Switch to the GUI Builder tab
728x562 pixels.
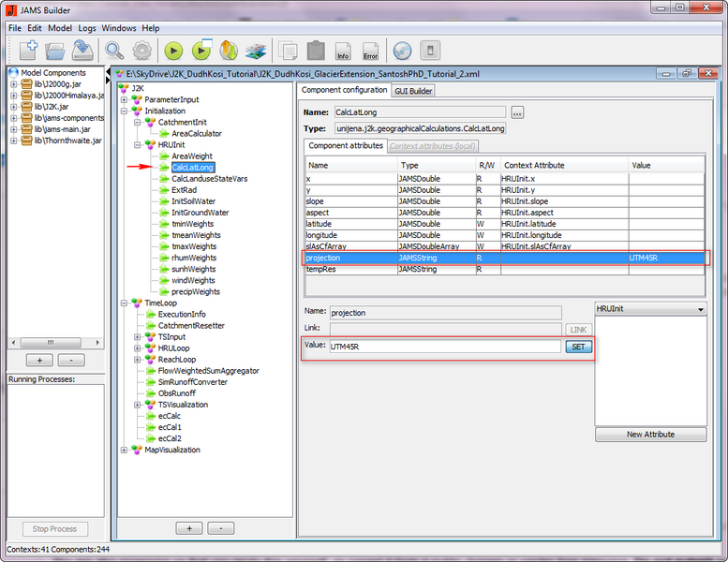pyautogui.click(x=412, y=91)
